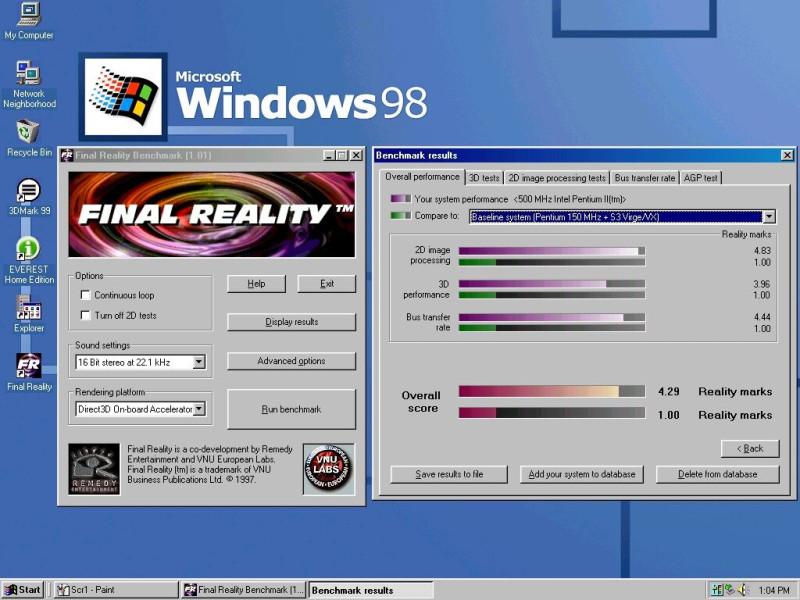Click the Exit button
This screenshot has width=800, height=600.
[327, 284]
